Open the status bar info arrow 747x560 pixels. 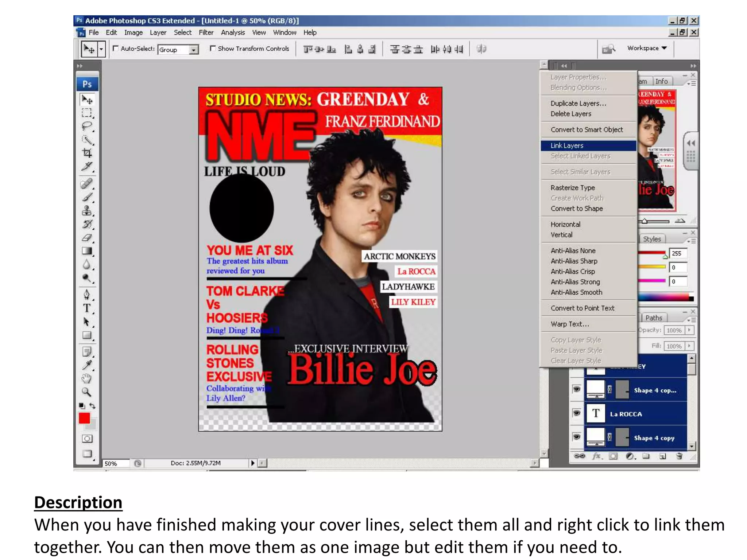[x=252, y=463]
